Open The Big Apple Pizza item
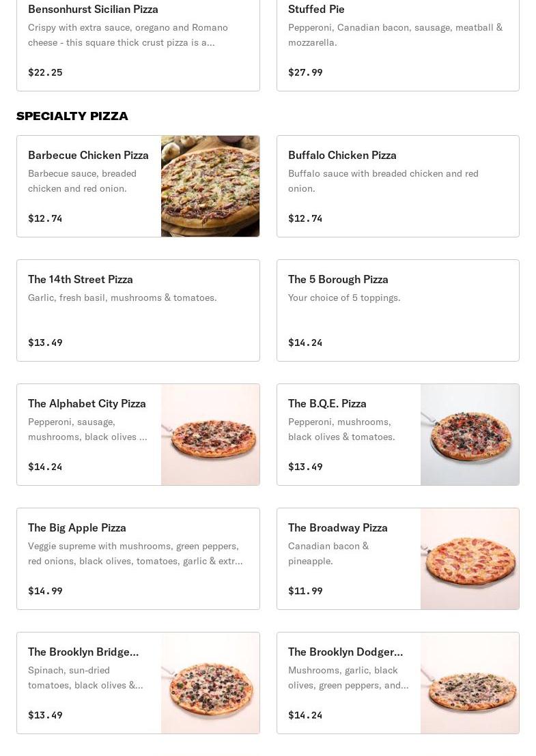 point(77,527)
